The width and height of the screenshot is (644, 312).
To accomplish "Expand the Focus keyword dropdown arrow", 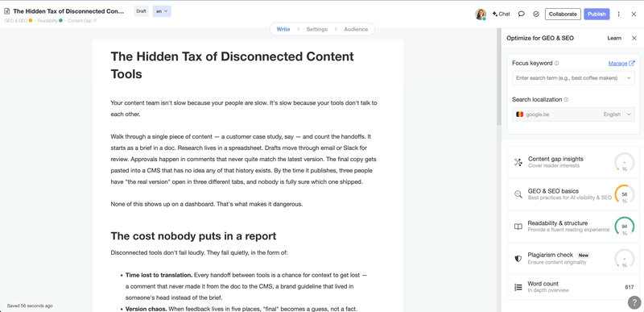I will (x=629, y=78).
